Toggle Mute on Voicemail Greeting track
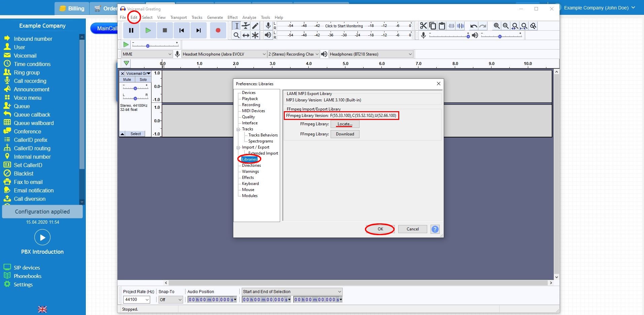 click(127, 80)
